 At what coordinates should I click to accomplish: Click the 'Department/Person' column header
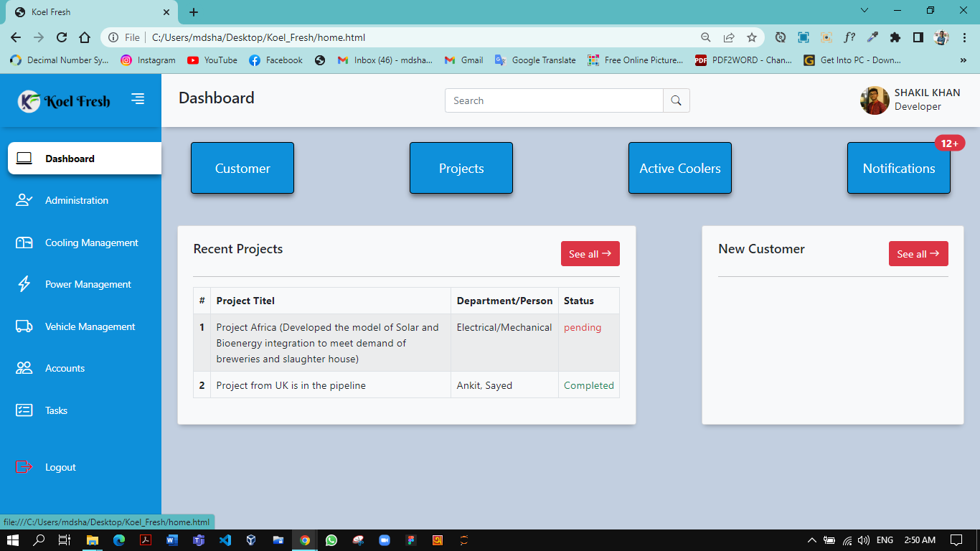click(x=504, y=301)
